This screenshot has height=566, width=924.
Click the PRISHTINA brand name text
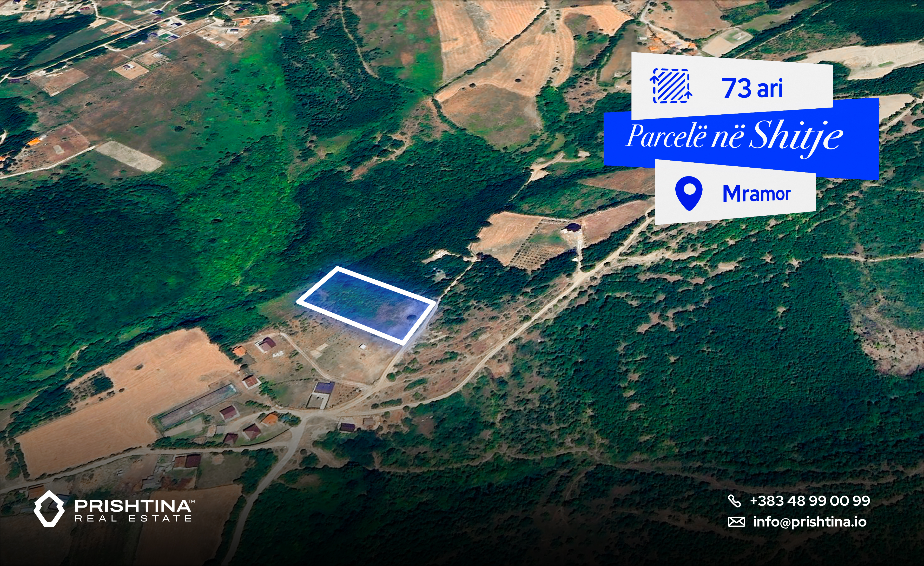point(132,506)
